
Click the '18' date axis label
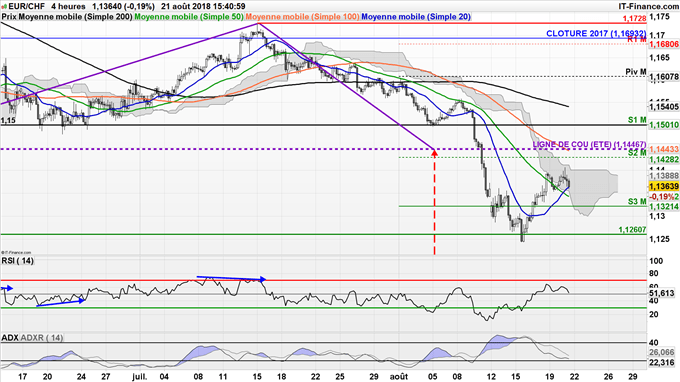(x=281, y=376)
